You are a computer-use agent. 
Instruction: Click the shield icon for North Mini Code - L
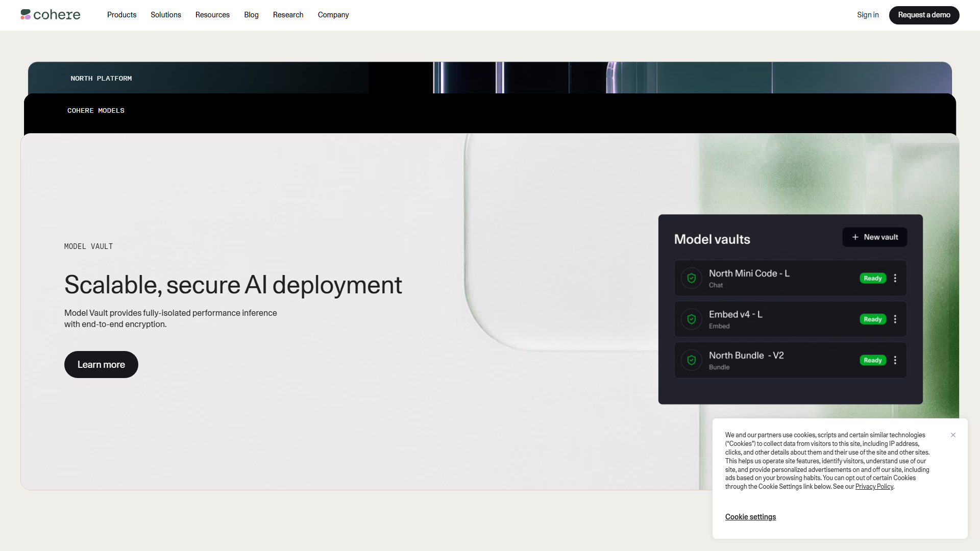(x=692, y=278)
